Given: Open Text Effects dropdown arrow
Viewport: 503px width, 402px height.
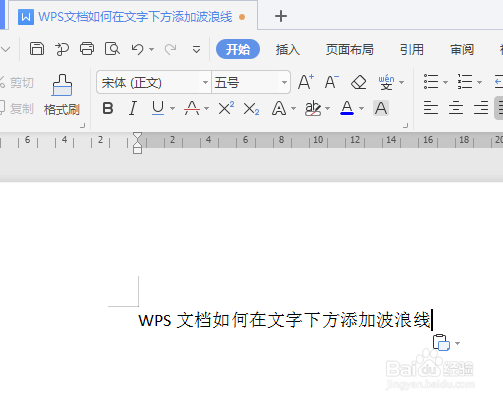Looking at the screenshot, I should pyautogui.click(x=293, y=109).
